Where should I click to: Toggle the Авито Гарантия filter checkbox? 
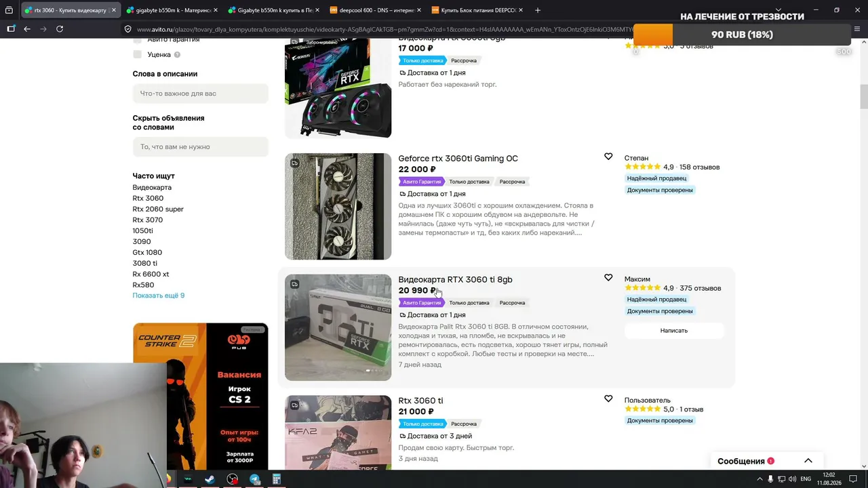click(x=137, y=41)
